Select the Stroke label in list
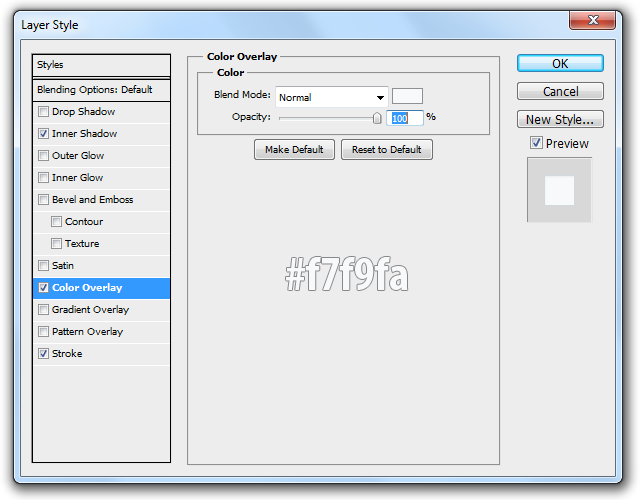 [67, 353]
